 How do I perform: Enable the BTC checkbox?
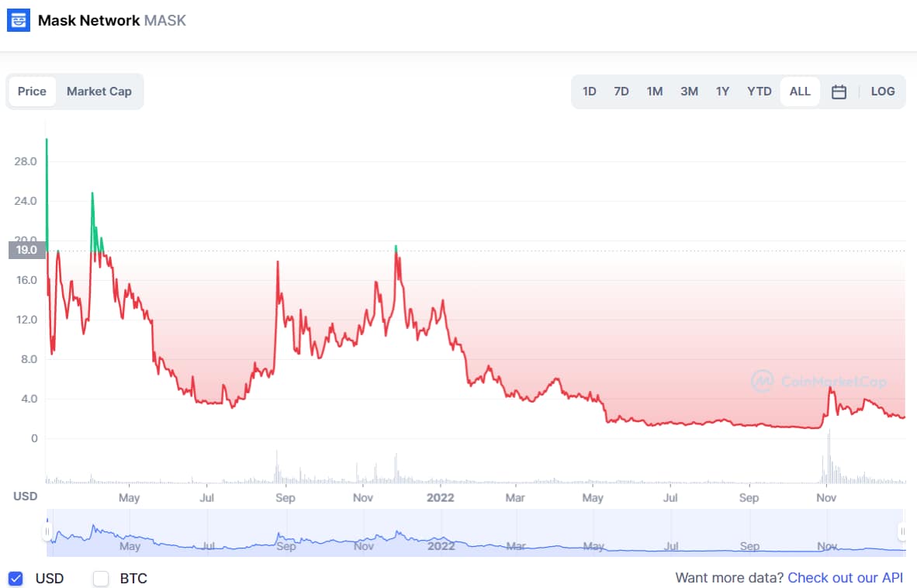101,578
